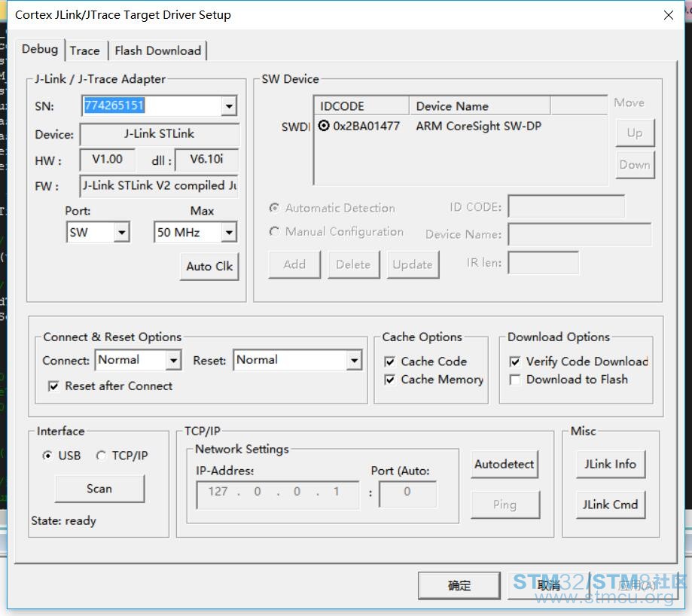Open the Reset type dropdown
This screenshot has width=692, height=616.
(x=354, y=361)
